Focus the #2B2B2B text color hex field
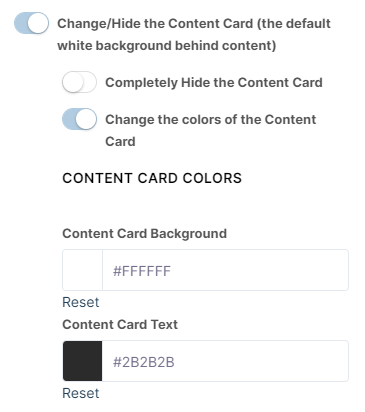The height and width of the screenshot is (412, 365). click(x=225, y=361)
